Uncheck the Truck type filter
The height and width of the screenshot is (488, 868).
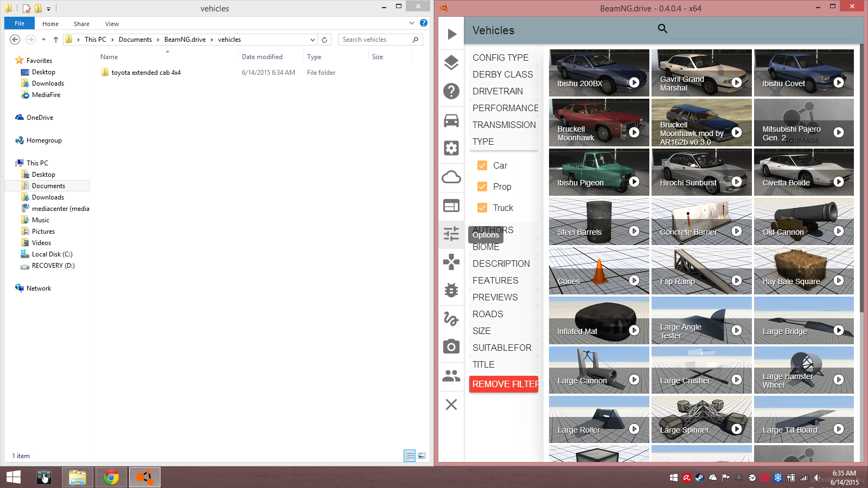pyautogui.click(x=482, y=208)
